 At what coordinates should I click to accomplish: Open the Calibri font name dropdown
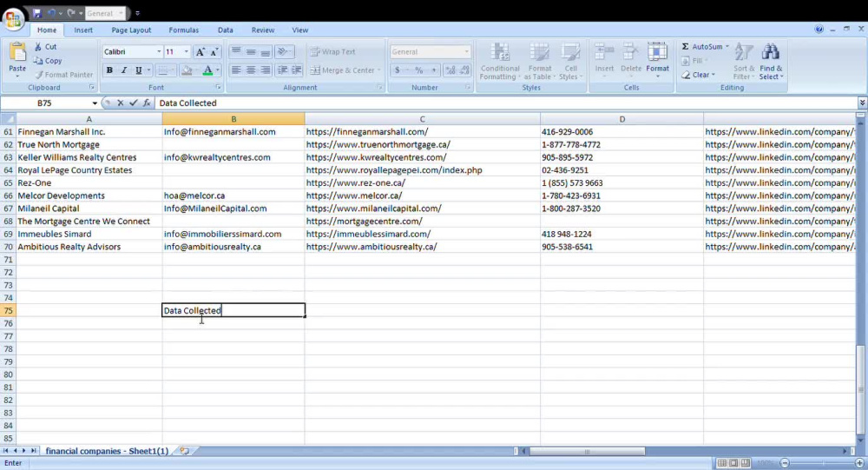coord(159,51)
